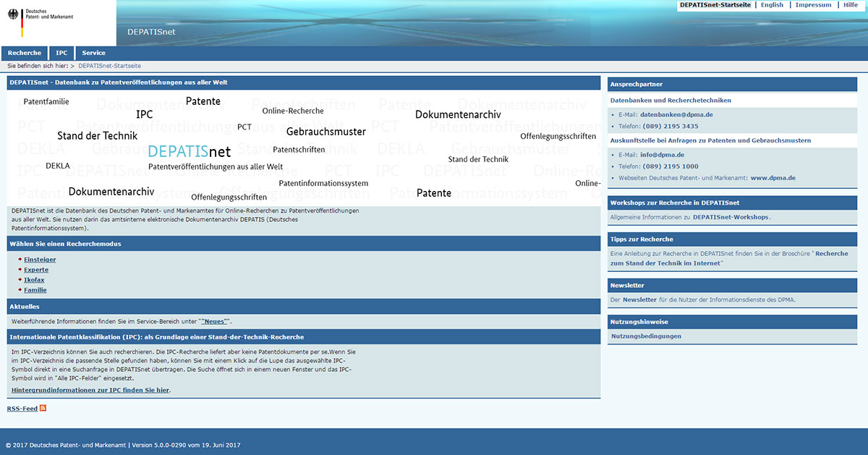
Task: Click DEPATISnet-Startseite breadcrumb link
Action: coord(110,66)
